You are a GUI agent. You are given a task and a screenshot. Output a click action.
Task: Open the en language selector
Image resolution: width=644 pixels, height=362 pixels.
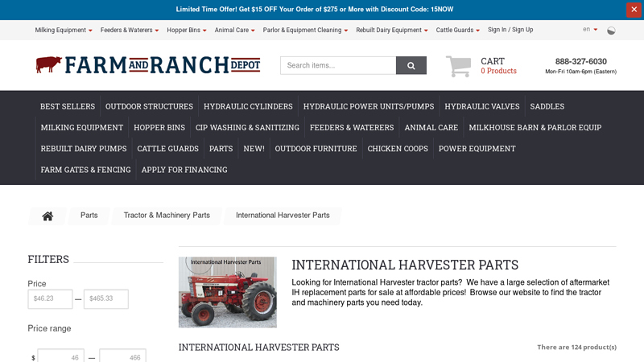click(x=590, y=29)
